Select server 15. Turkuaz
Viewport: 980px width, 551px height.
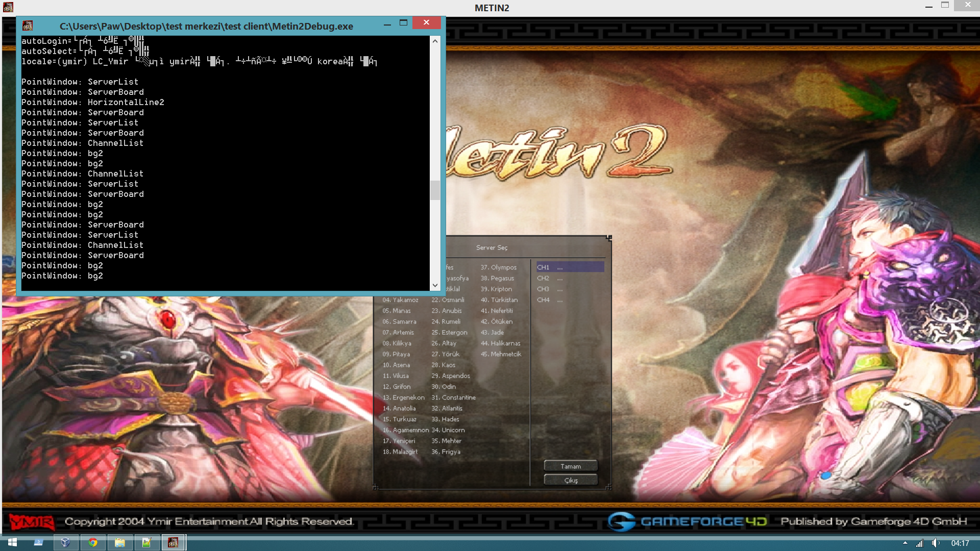tap(400, 419)
